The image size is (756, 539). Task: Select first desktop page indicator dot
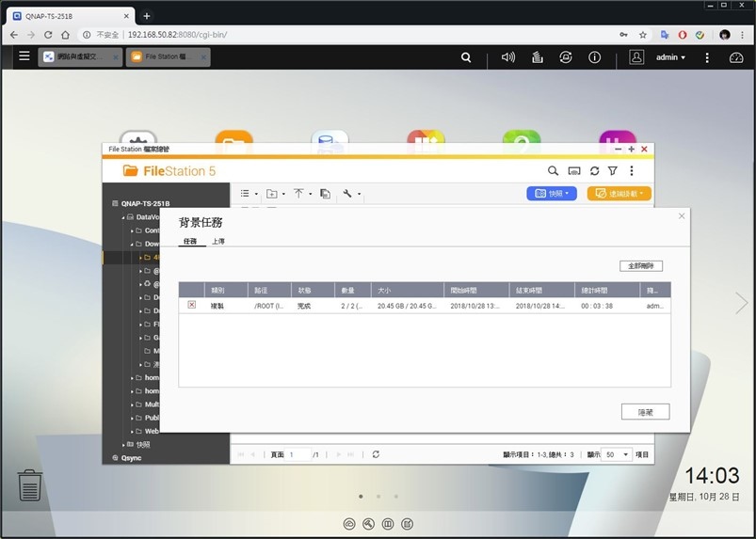pyautogui.click(x=361, y=496)
